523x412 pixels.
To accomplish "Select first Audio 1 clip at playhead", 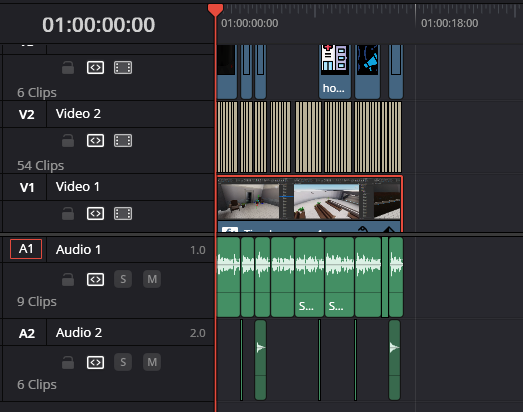I will tap(228, 277).
